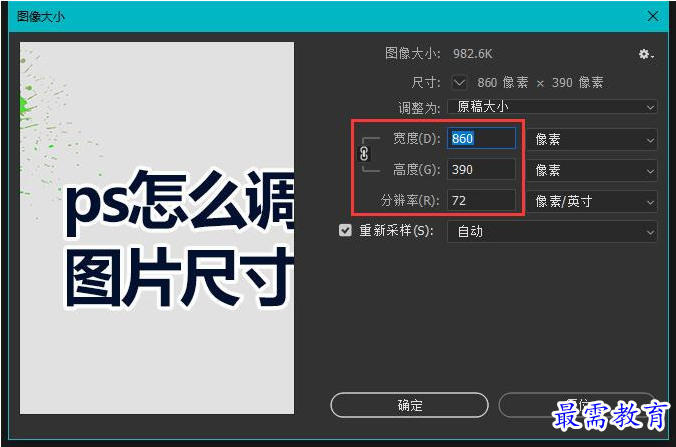Image resolution: width=676 pixels, height=447 pixels.
Task: Click the 高度 input field showing 390
Action: point(481,169)
